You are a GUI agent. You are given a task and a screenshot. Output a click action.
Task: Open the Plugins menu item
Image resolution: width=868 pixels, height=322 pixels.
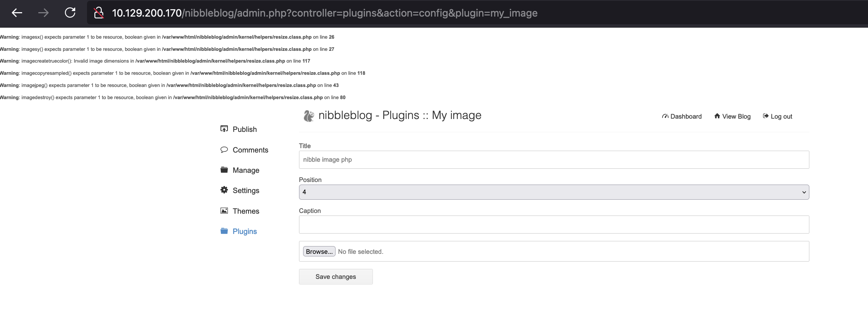[x=244, y=231]
